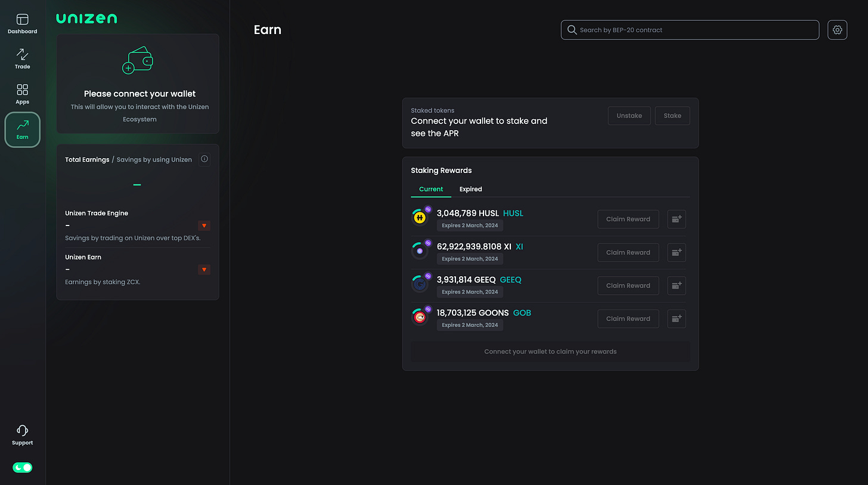Click the search magnifier icon
Screen dimensions: 868x485
572,30
